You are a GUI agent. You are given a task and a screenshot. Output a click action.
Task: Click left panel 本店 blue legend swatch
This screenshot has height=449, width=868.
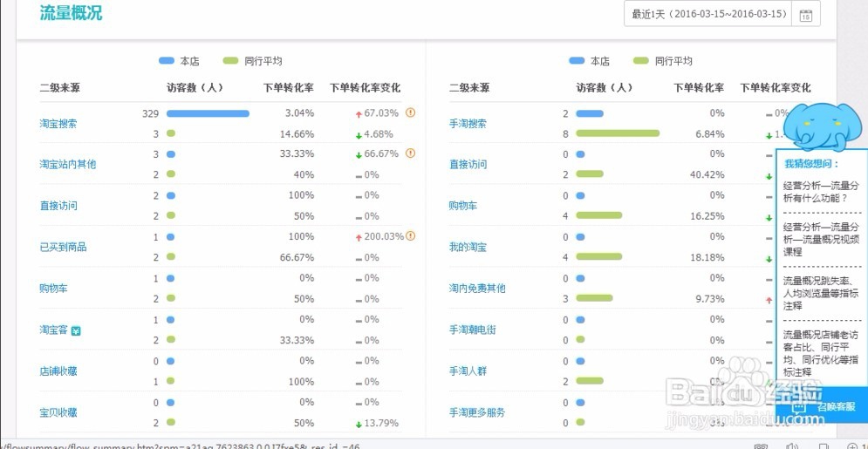coord(167,61)
